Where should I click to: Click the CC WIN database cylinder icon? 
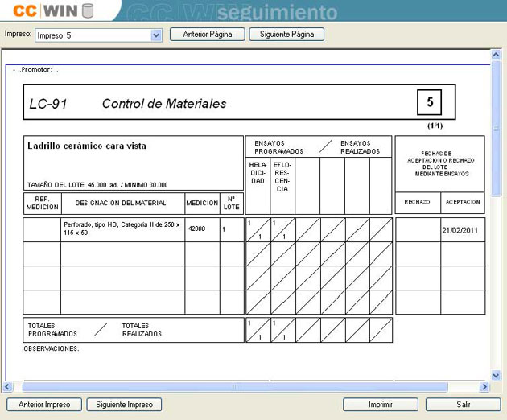click(88, 10)
